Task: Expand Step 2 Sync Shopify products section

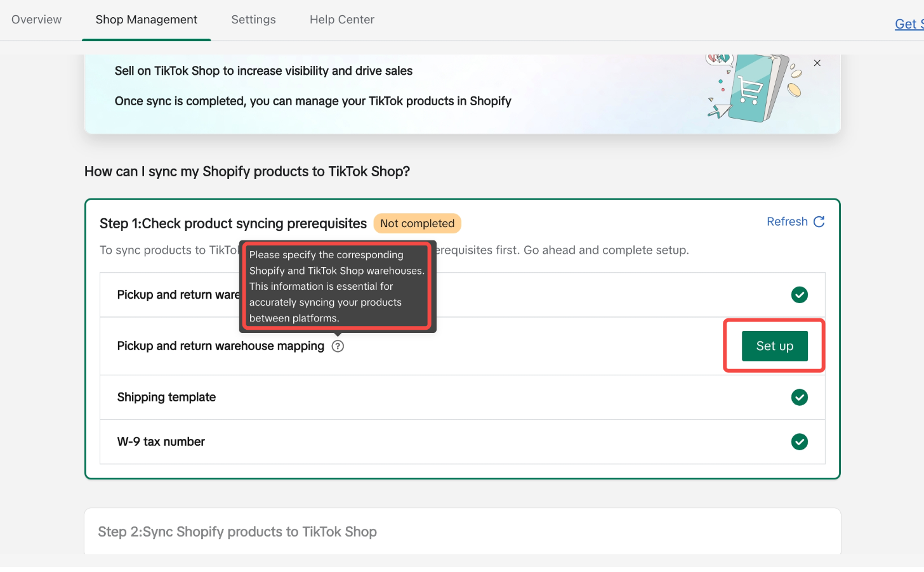Action: point(463,531)
